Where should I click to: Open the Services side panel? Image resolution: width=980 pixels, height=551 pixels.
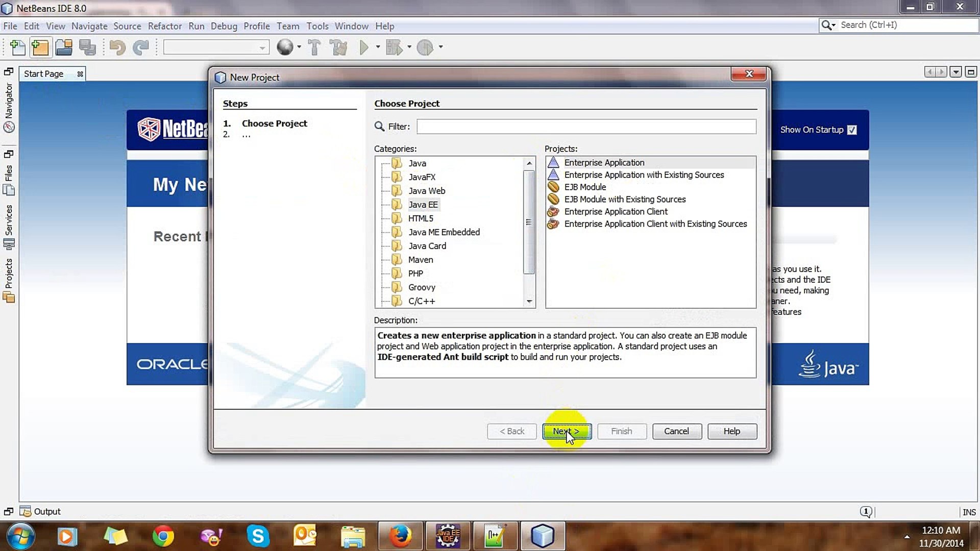9,227
